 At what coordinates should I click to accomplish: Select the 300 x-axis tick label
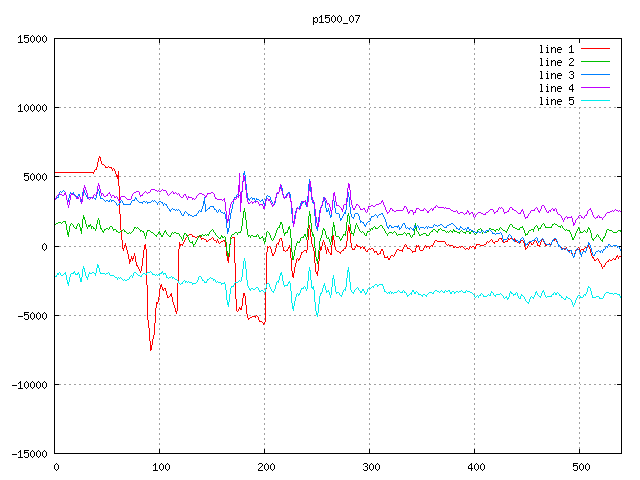tap(370, 467)
